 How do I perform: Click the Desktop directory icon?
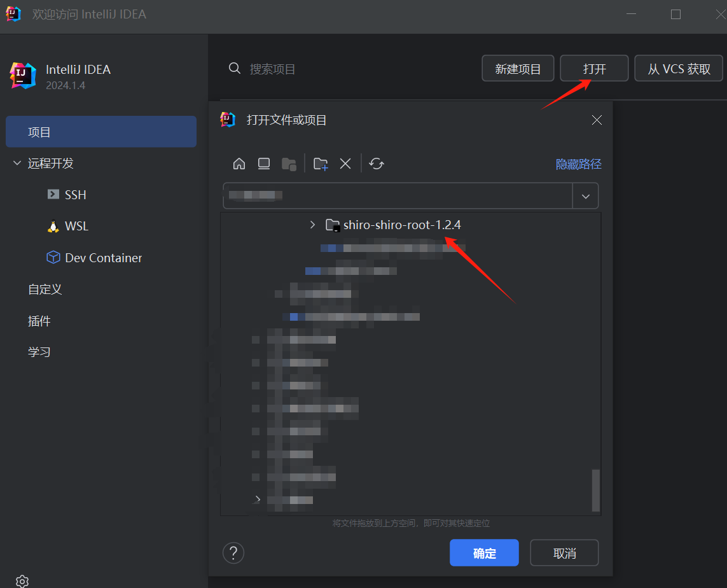(x=264, y=164)
